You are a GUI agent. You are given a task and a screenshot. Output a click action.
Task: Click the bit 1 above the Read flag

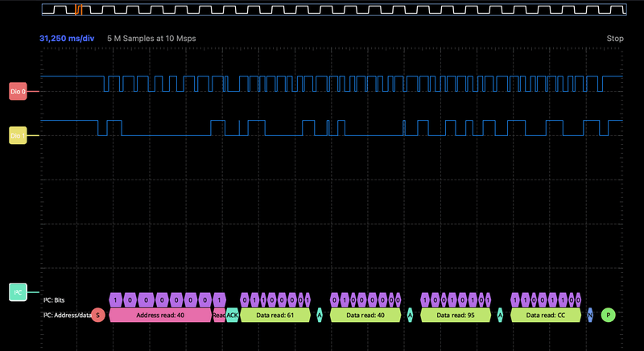(219, 300)
